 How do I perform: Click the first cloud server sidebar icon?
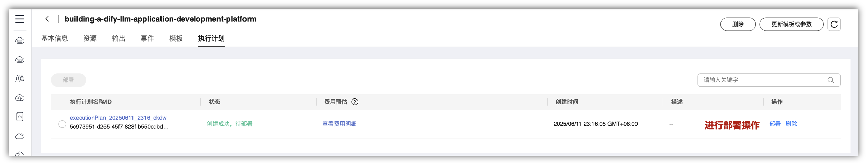(20, 41)
